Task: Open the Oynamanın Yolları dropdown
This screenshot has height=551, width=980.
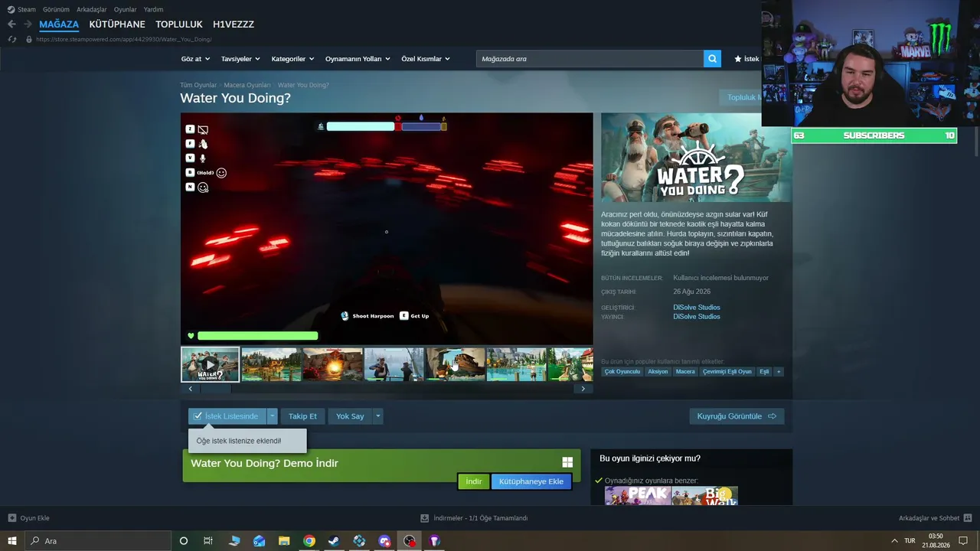Action: 358,59
